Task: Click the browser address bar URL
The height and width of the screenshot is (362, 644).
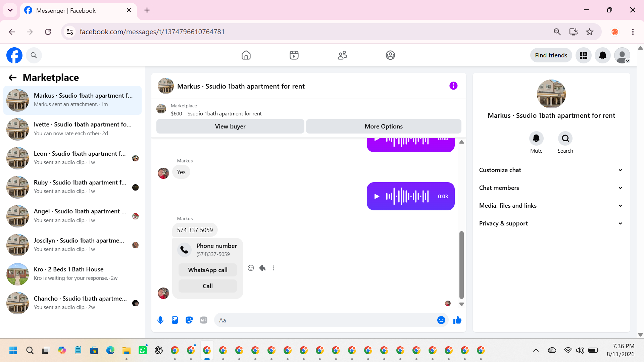Action: point(152,32)
